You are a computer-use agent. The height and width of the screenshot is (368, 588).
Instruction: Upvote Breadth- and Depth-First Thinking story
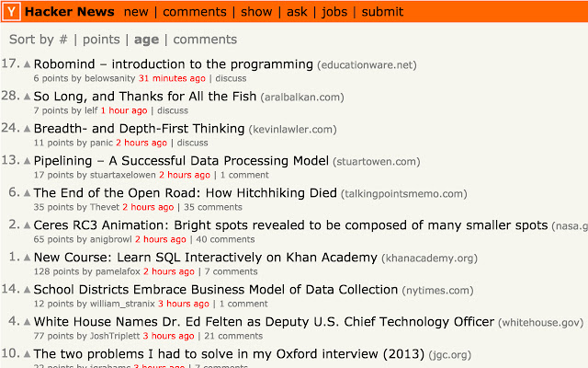27,130
